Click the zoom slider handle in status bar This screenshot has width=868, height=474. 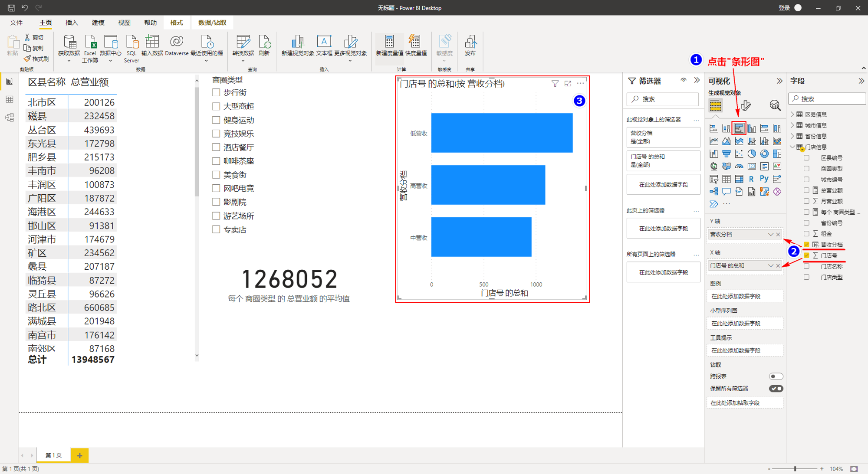click(x=795, y=469)
